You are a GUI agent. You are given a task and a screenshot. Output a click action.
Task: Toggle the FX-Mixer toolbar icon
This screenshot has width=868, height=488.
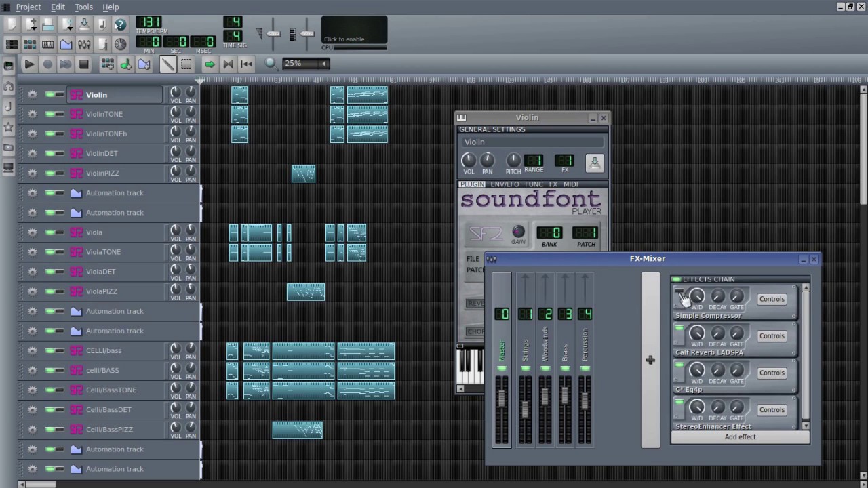(84, 45)
